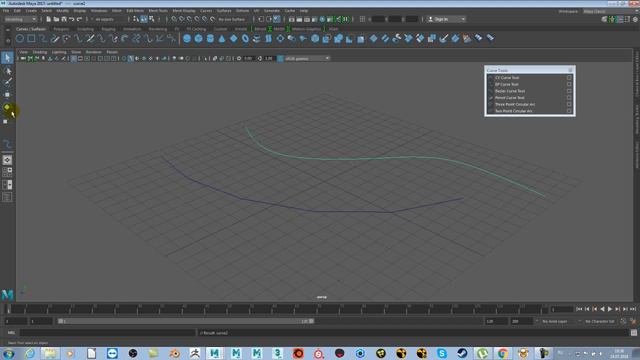Pick the Lasso Select tool
This screenshot has height=360, width=640.
[7, 71]
